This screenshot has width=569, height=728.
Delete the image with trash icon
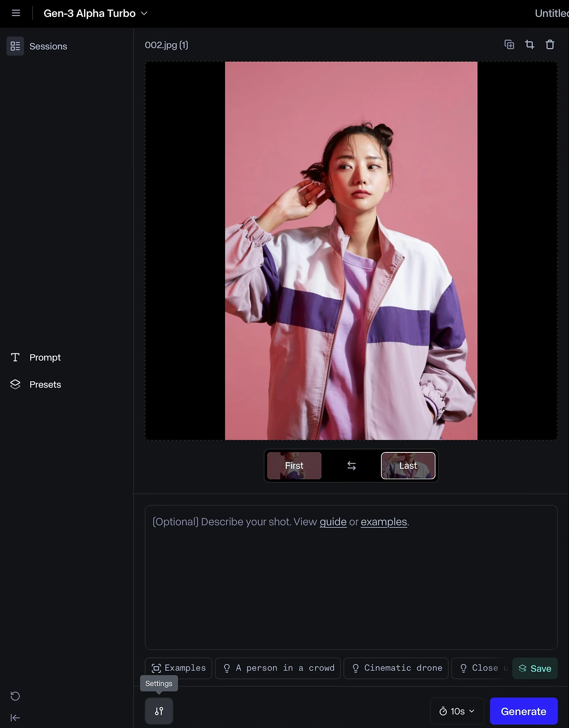[x=550, y=44]
